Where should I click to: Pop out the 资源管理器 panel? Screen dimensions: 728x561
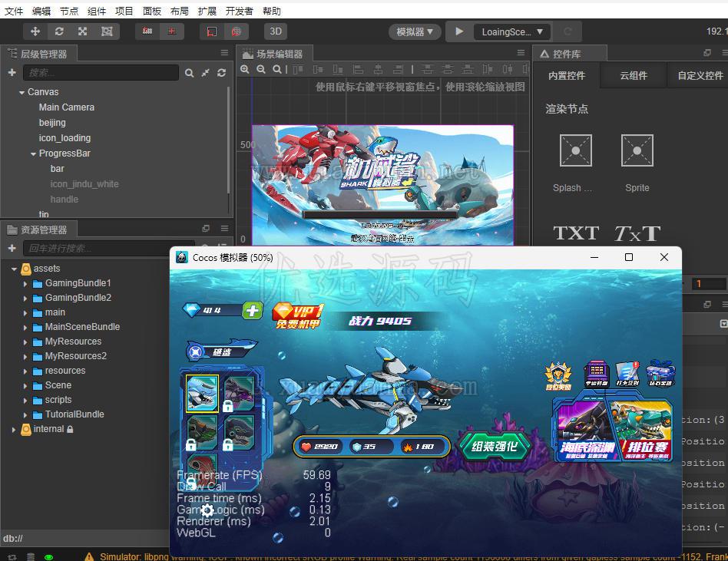click(x=206, y=228)
